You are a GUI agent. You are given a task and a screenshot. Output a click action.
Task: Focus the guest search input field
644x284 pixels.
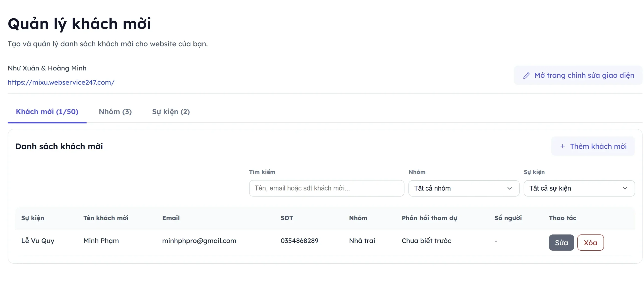(x=326, y=188)
